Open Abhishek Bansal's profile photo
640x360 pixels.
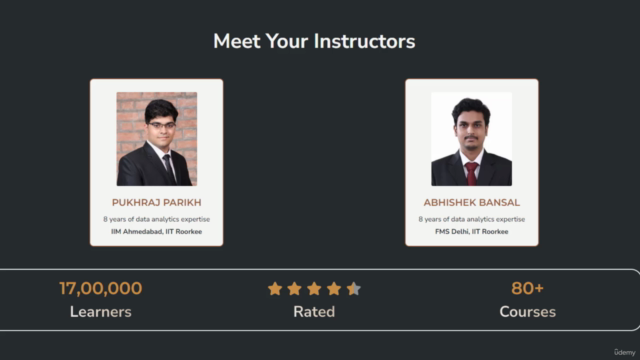click(x=471, y=139)
